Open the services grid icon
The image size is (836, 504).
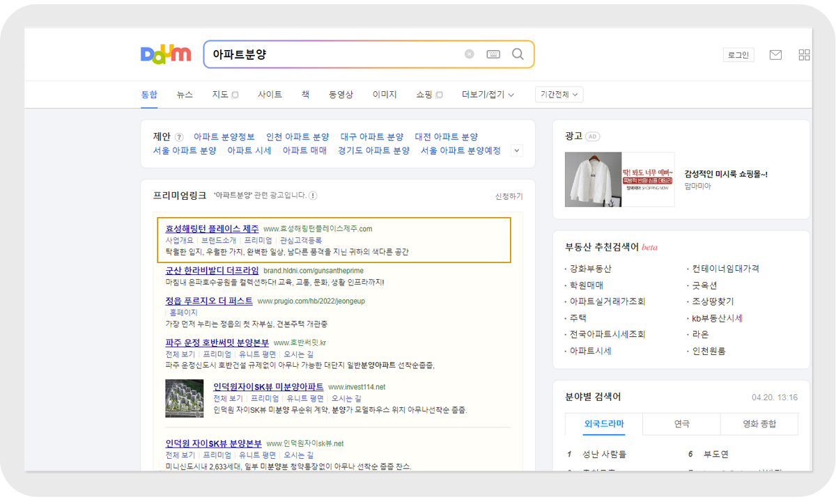(x=805, y=55)
